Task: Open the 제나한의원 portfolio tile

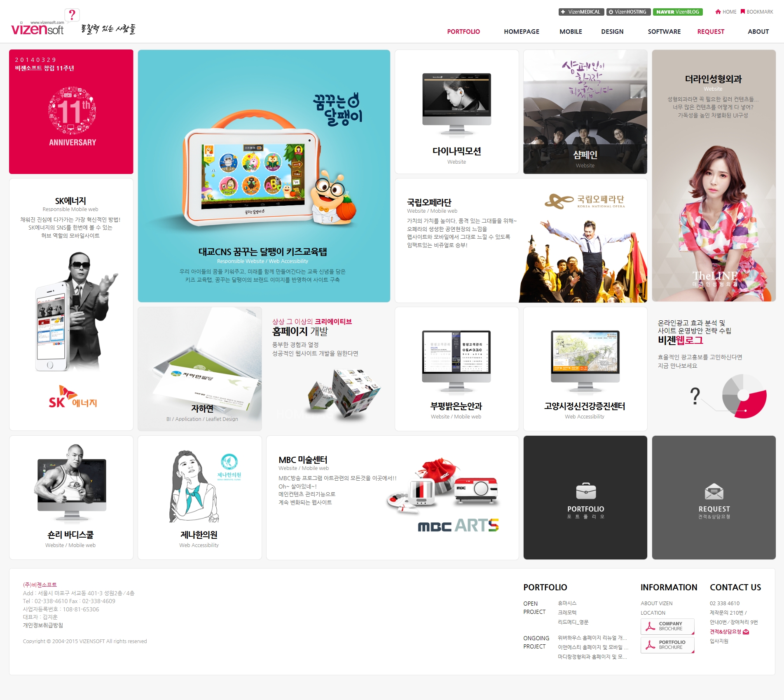Action: pos(200,498)
